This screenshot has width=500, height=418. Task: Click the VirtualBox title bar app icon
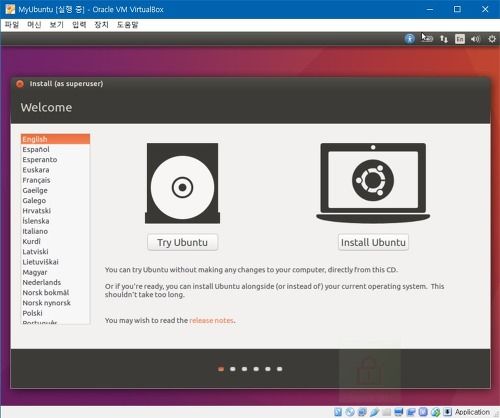[x=10, y=9]
